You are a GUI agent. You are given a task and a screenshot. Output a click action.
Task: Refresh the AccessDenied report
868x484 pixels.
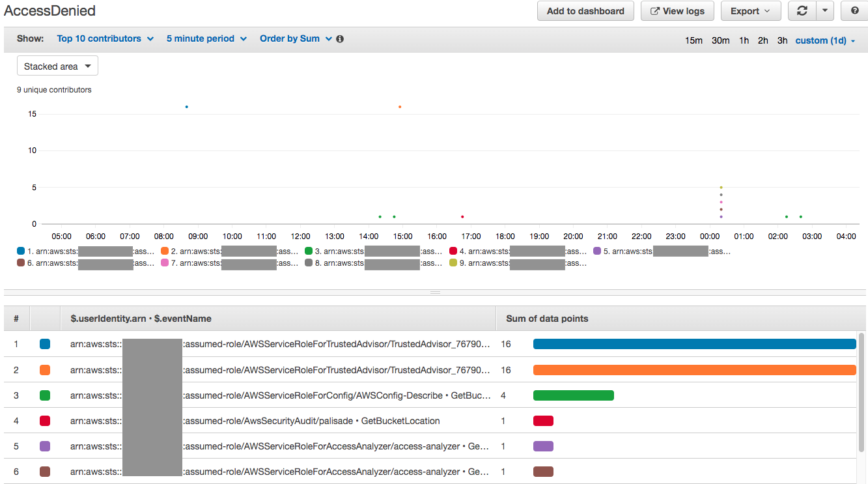click(802, 11)
